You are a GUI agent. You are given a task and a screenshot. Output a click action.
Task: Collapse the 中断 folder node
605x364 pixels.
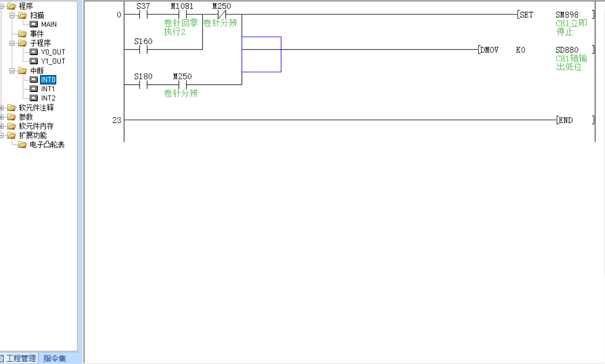pyautogui.click(x=12, y=71)
